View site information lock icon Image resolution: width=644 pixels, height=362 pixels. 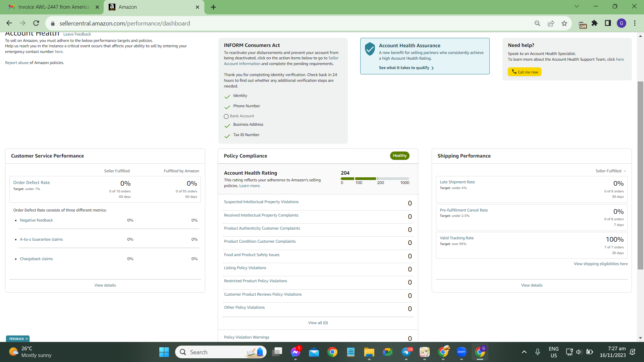53,23
